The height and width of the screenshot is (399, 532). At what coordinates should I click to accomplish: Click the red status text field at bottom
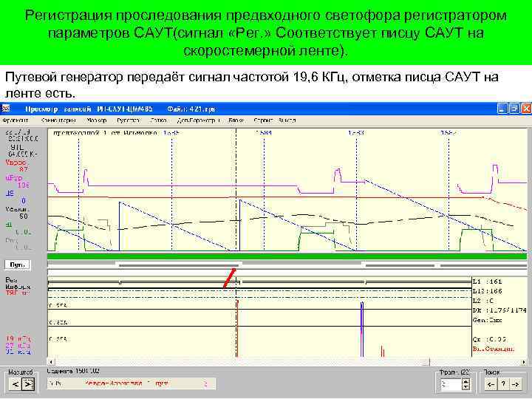(x=131, y=383)
